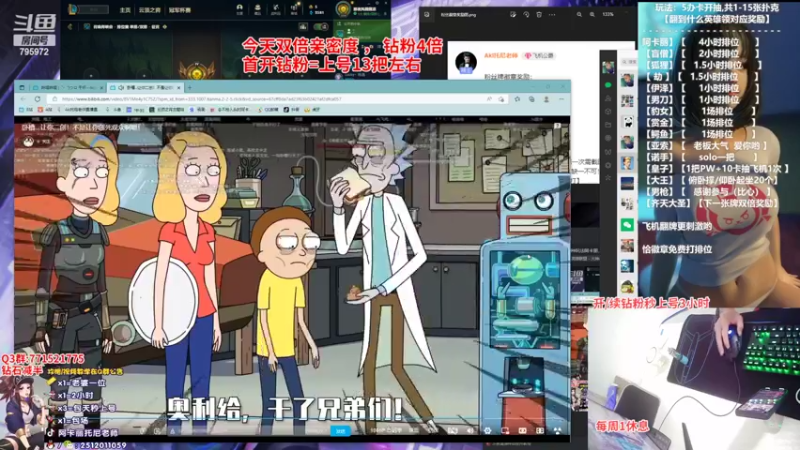Toggle the switch in League lobby bar

pos(321,27)
